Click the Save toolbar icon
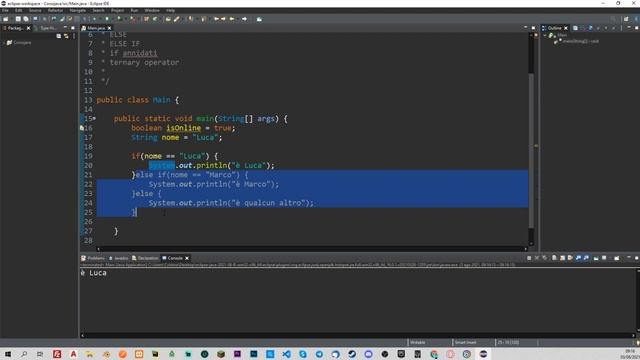Image resolution: width=640 pixels, height=360 pixels. click(18, 19)
